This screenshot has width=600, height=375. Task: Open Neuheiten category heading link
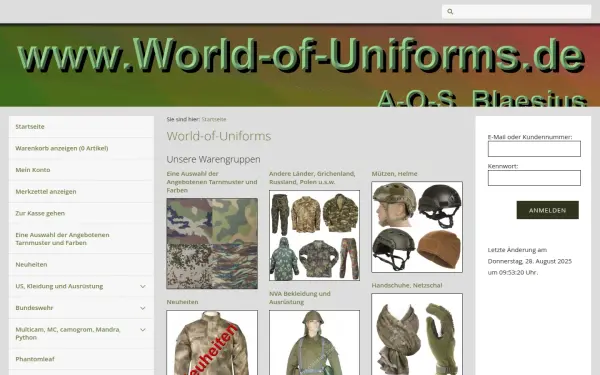[x=182, y=302]
